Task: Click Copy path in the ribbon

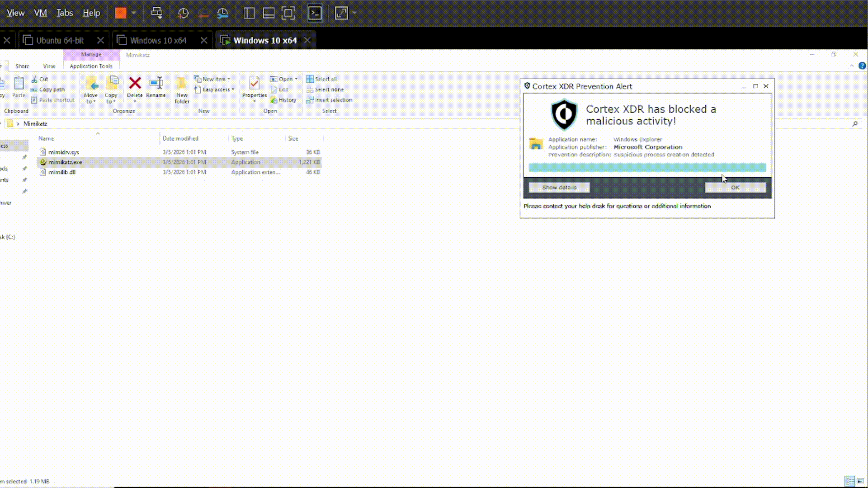Action: (48, 89)
